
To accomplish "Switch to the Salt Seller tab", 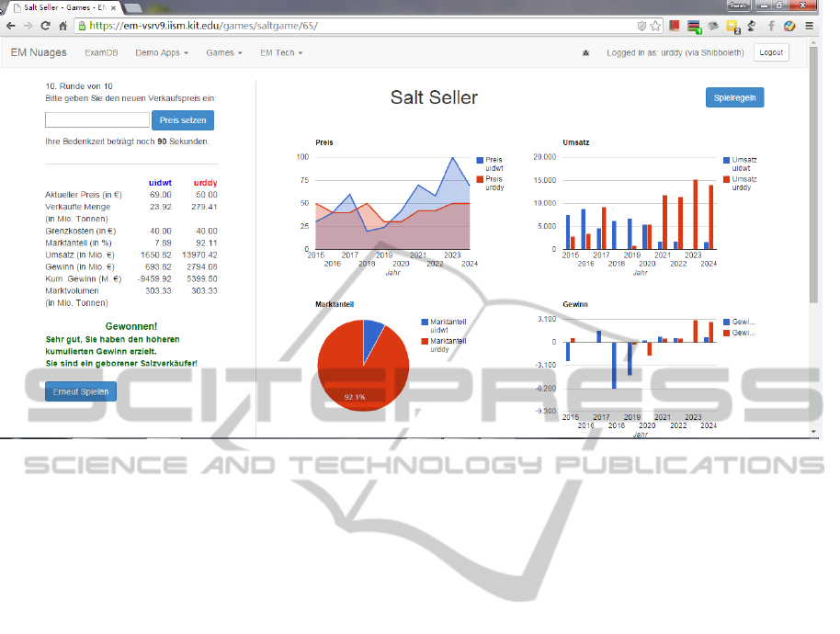I will point(61,7).
